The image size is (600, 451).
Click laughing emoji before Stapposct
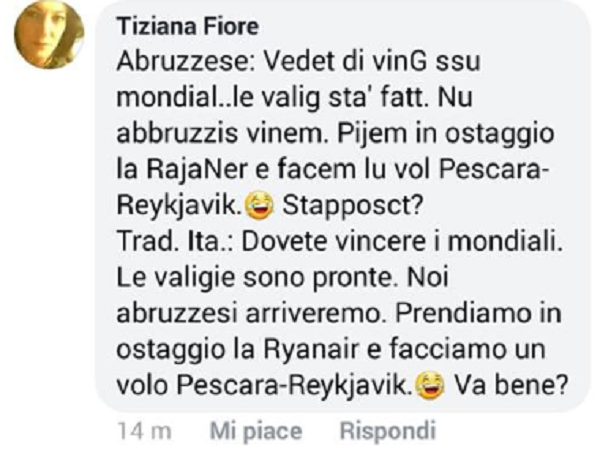coord(260,206)
